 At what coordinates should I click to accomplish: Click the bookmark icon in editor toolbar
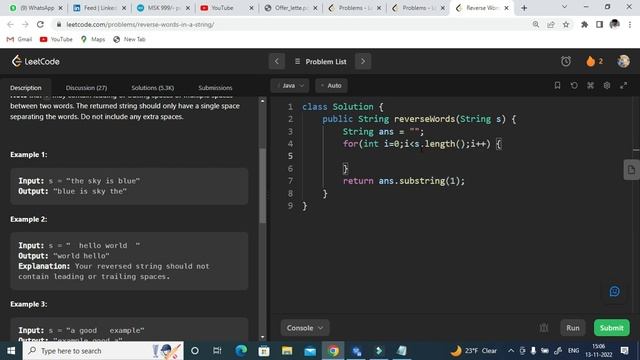click(x=557, y=85)
